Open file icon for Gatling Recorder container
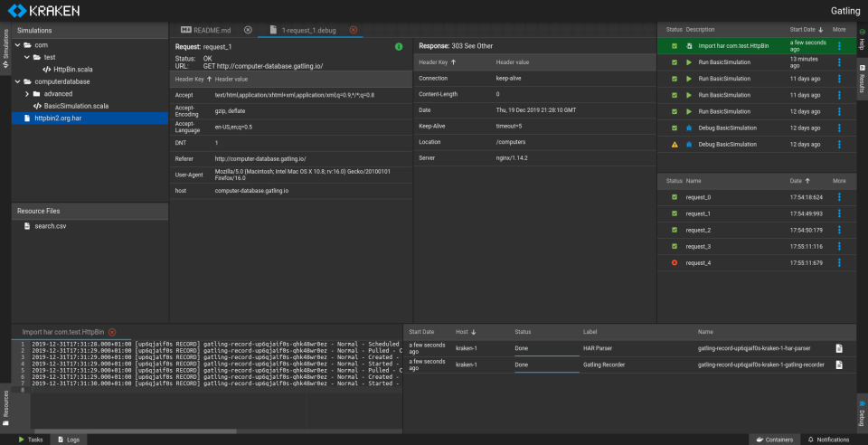Viewport: 868px width, 445px height. (839, 365)
